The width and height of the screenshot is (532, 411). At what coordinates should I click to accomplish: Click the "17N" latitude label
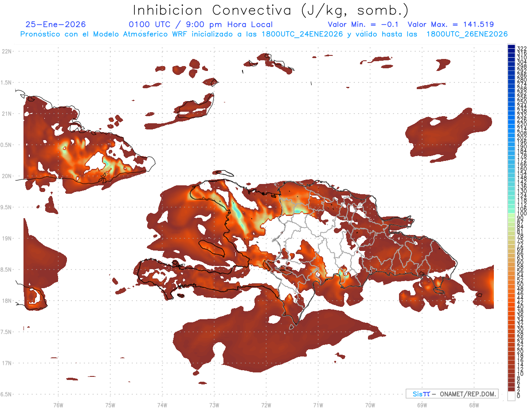pos(6,363)
